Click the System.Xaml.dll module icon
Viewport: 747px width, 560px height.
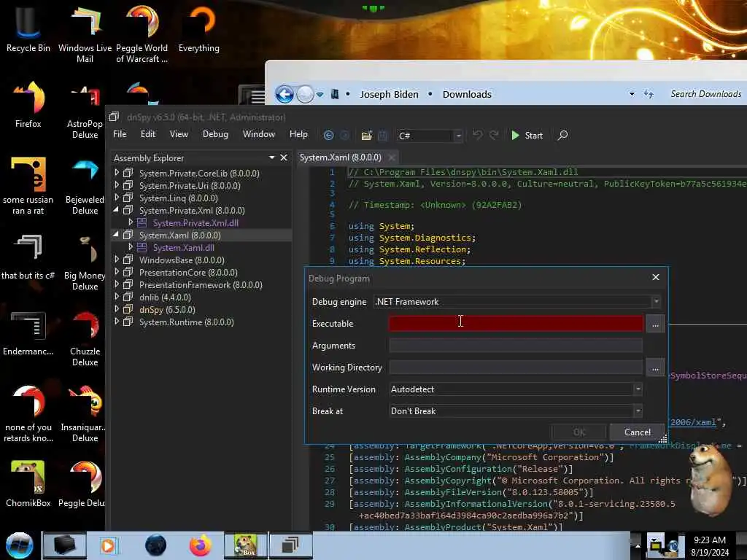pos(142,247)
